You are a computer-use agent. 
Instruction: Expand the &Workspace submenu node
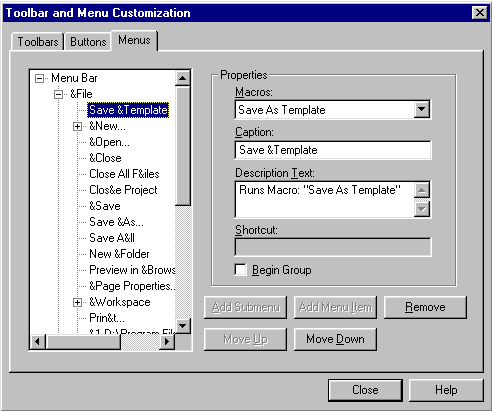77,303
